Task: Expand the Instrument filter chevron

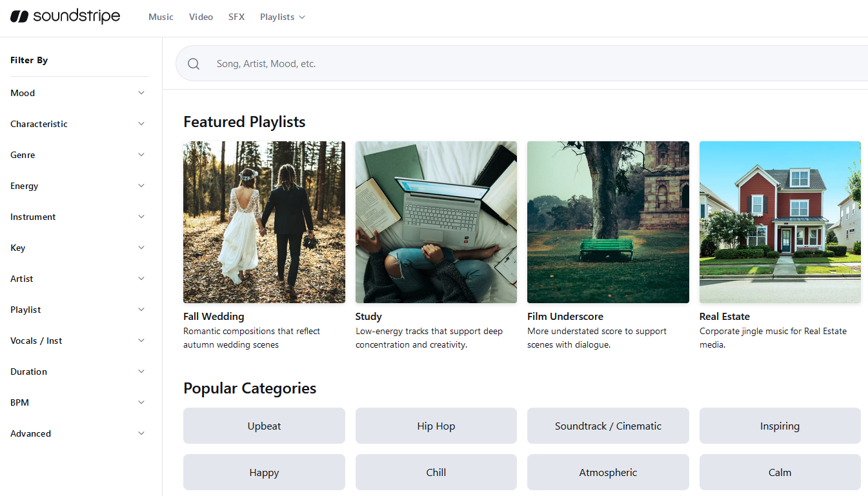Action: pyautogui.click(x=141, y=217)
